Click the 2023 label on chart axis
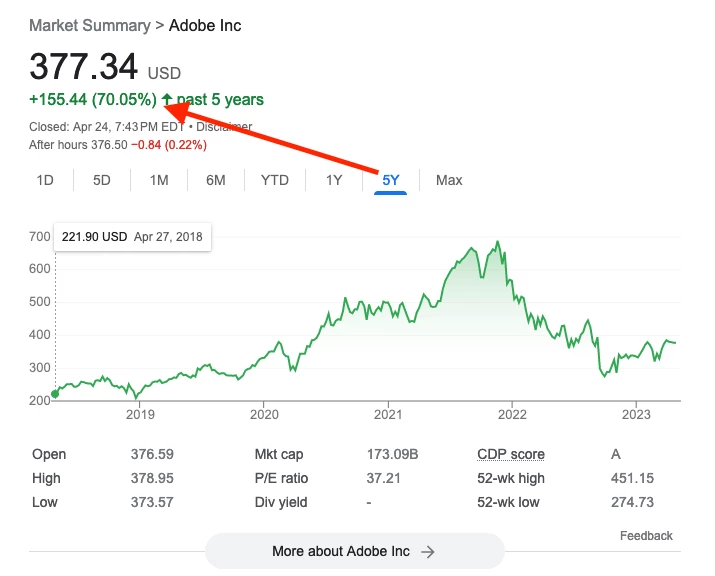715x576 pixels. (636, 415)
